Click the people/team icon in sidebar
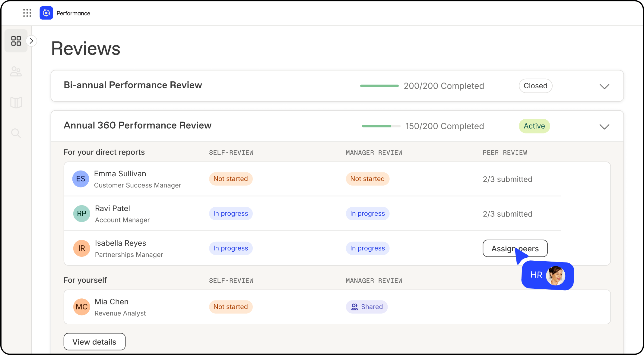644x355 pixels. coord(16,72)
